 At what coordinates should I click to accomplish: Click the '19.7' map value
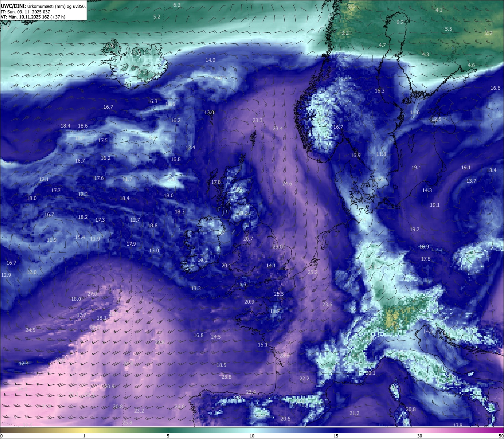415,229
